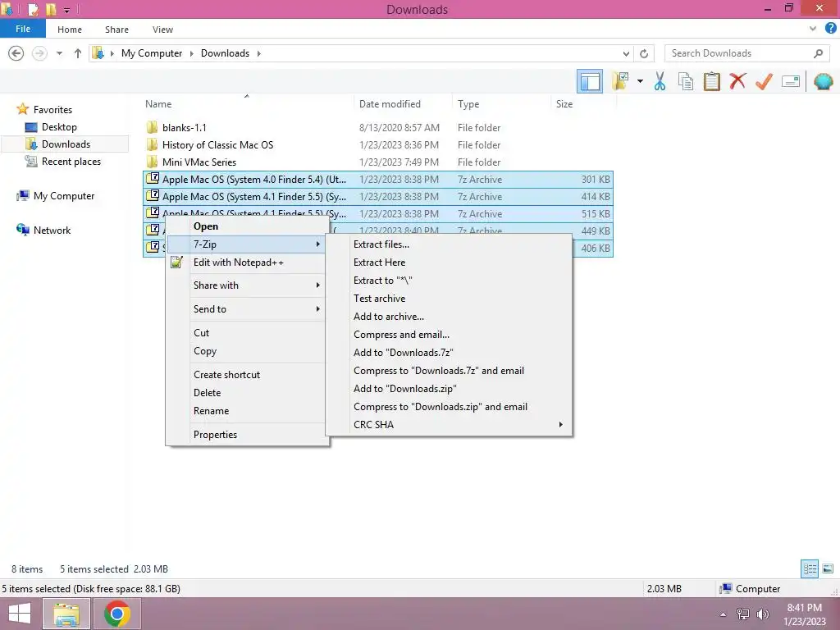The height and width of the screenshot is (630, 840).
Task: Click My Computer in the address breadcrumb
Action: click(x=152, y=53)
